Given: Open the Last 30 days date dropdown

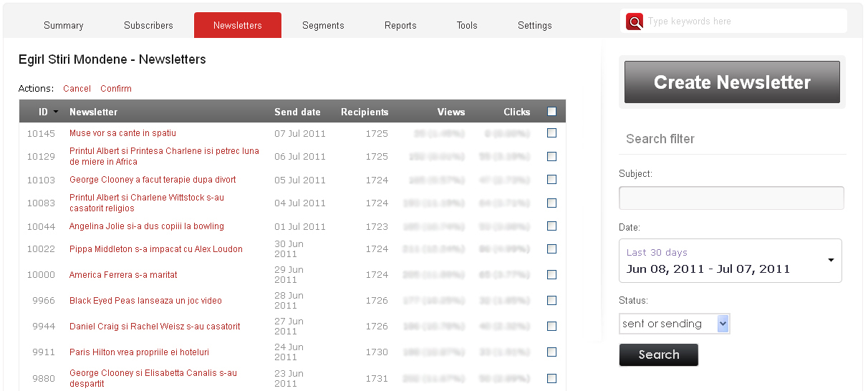Looking at the screenshot, I should pyautogui.click(x=730, y=261).
